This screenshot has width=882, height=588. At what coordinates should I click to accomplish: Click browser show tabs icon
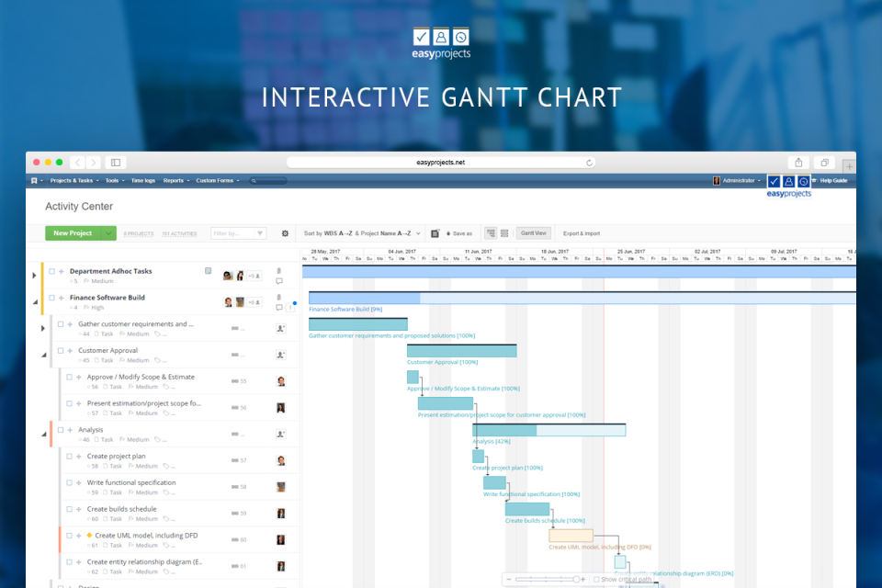click(825, 163)
